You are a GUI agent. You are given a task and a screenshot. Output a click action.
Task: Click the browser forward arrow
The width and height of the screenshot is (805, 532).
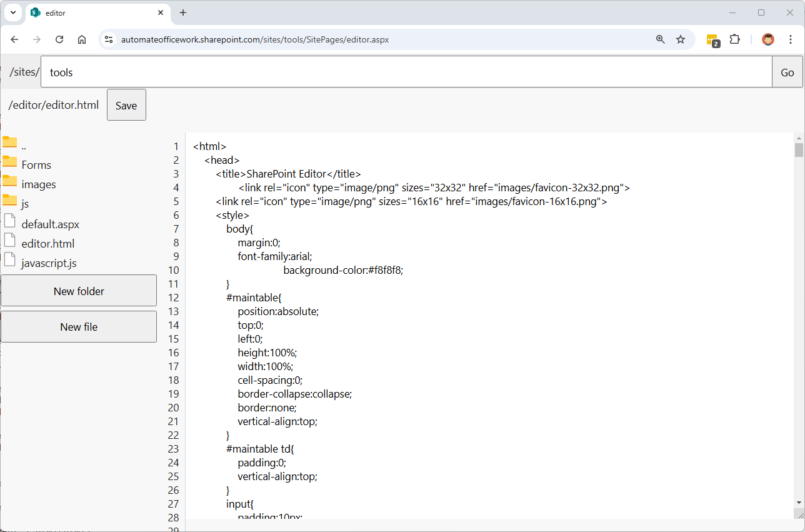[x=37, y=39]
